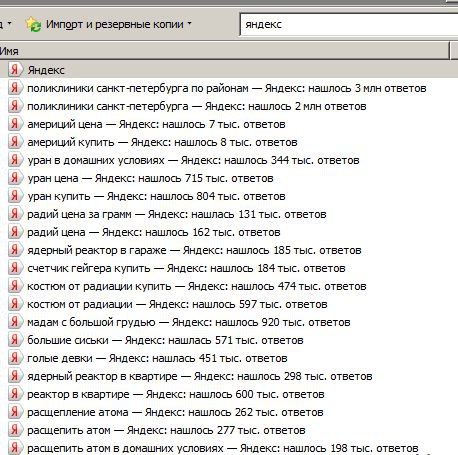
Task: Select поликлиники санкт-петербурга 2 млн ответов entry
Action: pos(197,106)
